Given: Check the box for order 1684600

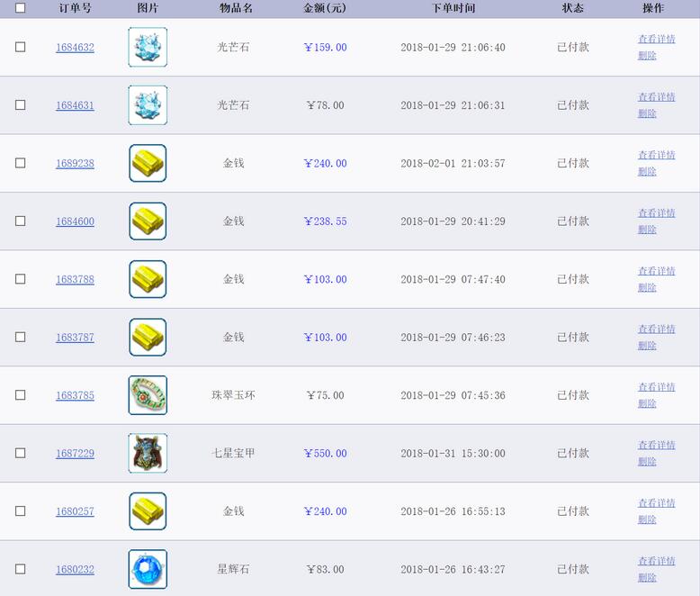Looking at the screenshot, I should click(20, 221).
